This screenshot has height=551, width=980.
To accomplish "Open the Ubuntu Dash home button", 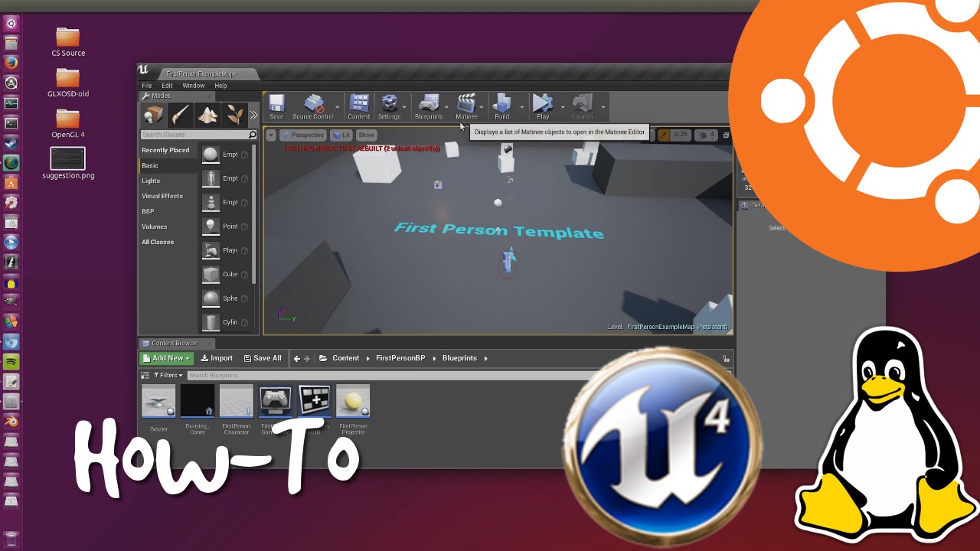I will (x=11, y=23).
